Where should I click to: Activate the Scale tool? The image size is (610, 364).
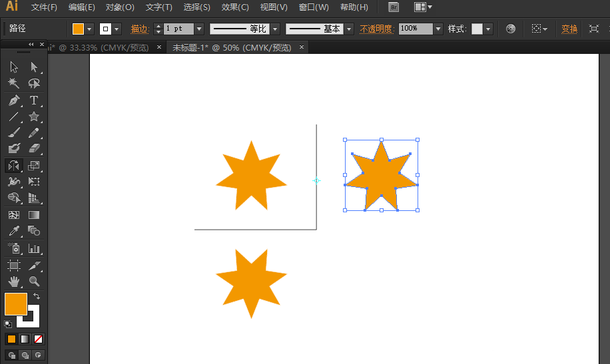pyautogui.click(x=34, y=166)
